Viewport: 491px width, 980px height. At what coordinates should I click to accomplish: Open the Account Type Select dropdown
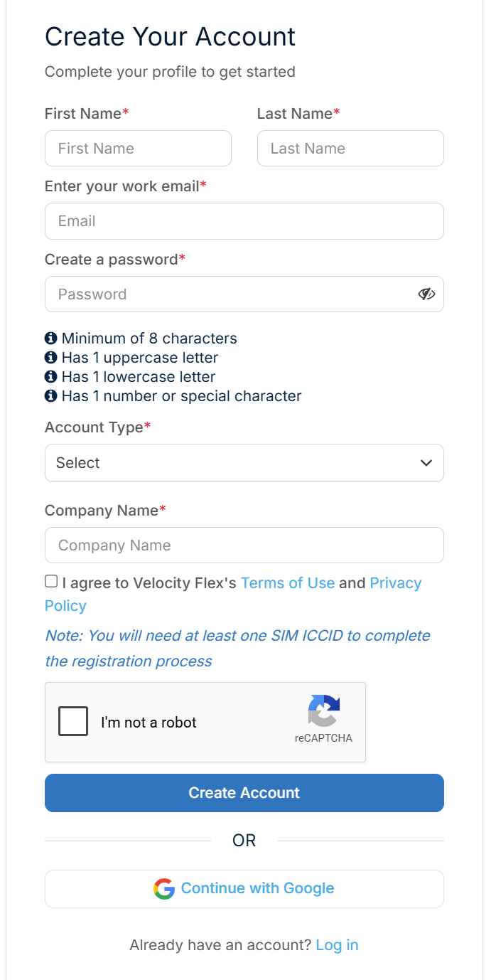point(244,463)
